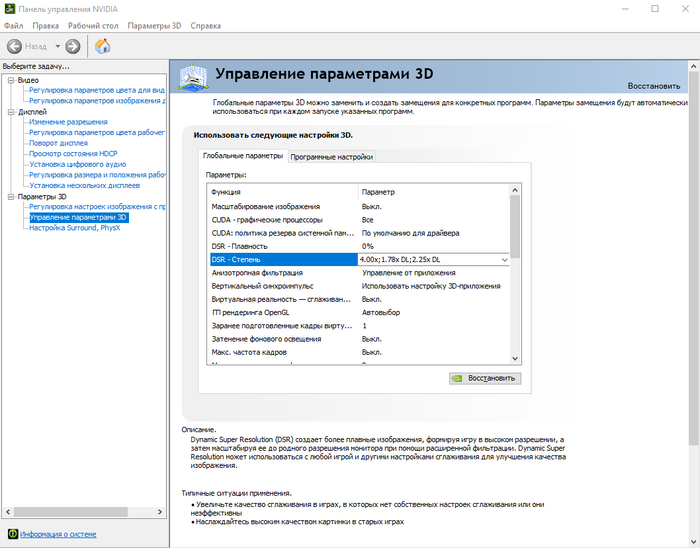700x548 pixels.
Task: Click Восстановить link in the header
Action: (x=654, y=86)
